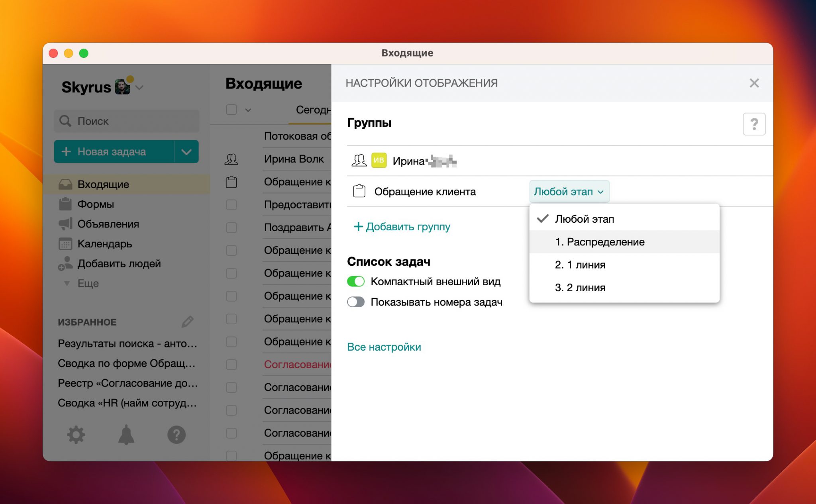Click the add-person icon beside Добавить людей

(x=65, y=263)
